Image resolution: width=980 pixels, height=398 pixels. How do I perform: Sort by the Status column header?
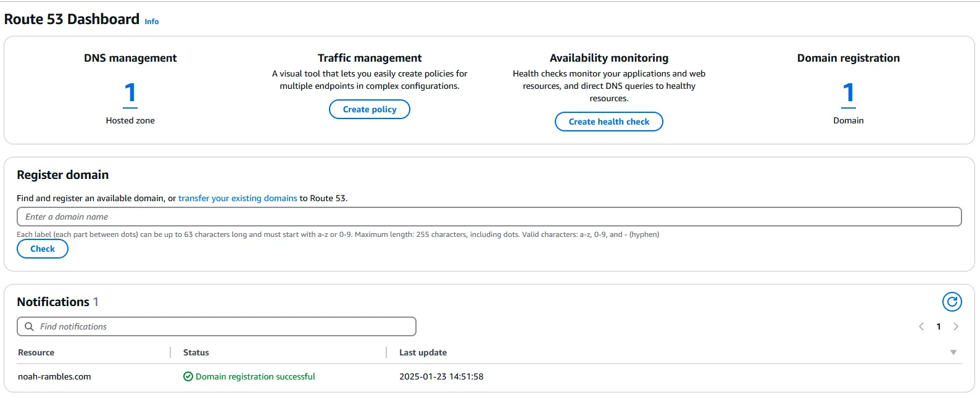196,352
